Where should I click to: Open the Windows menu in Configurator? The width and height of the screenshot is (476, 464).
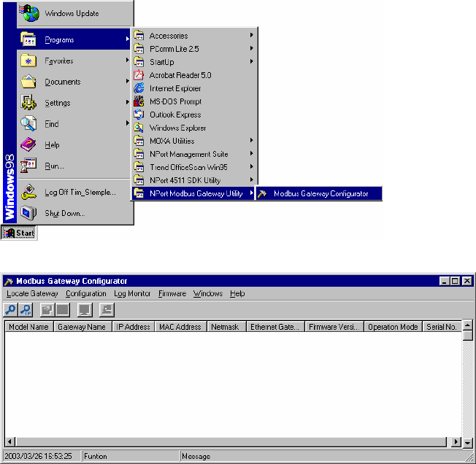click(x=208, y=293)
